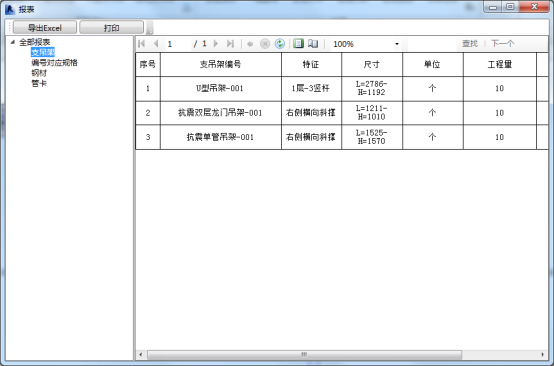Screen dimensions: 554x366
Task: Go to previous page arrow
Action: coord(155,44)
